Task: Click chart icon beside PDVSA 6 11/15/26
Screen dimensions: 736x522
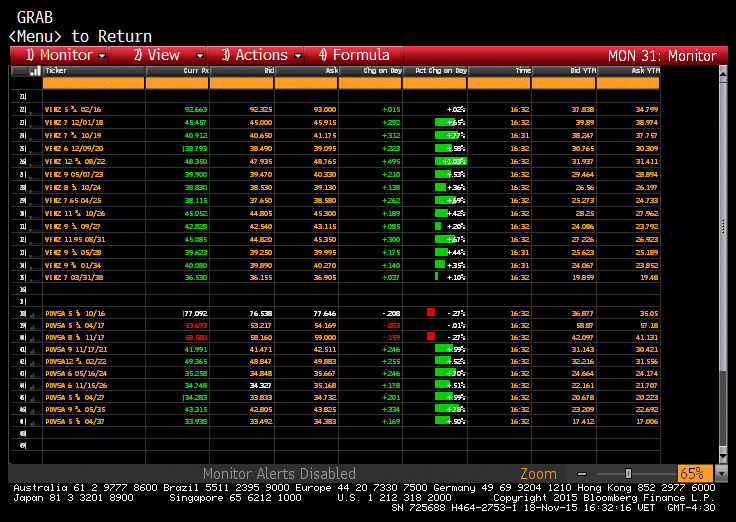Action: coord(35,386)
